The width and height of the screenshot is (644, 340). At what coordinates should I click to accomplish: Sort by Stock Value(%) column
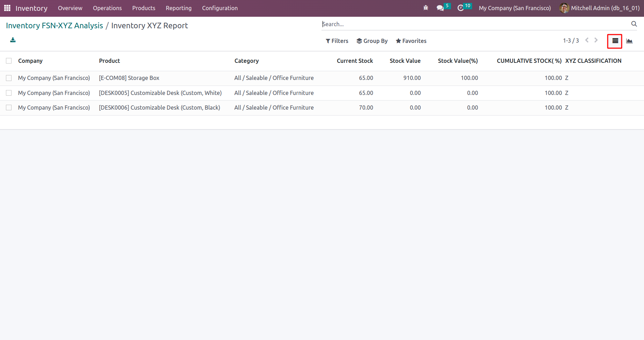pos(458,61)
